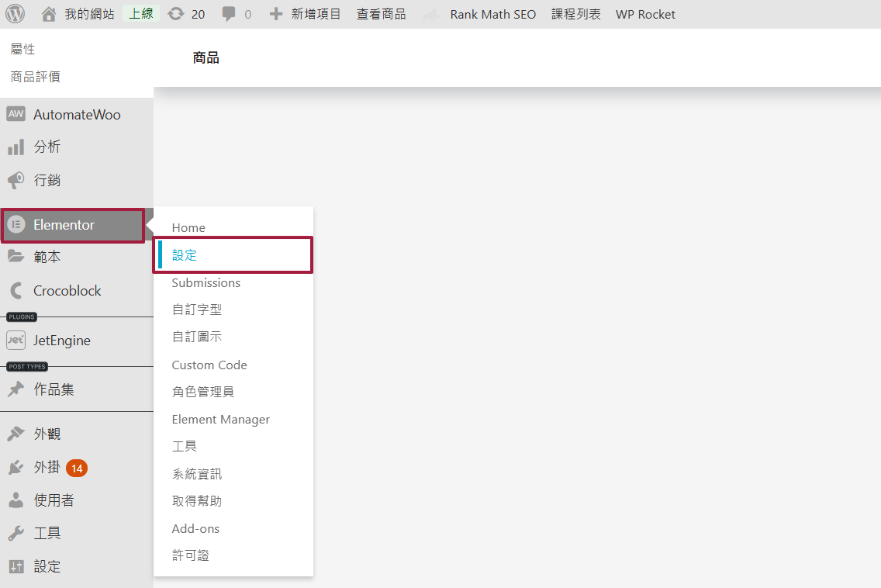881x588 pixels.
Task: Open the updates icon showing 20
Action: click(x=176, y=14)
